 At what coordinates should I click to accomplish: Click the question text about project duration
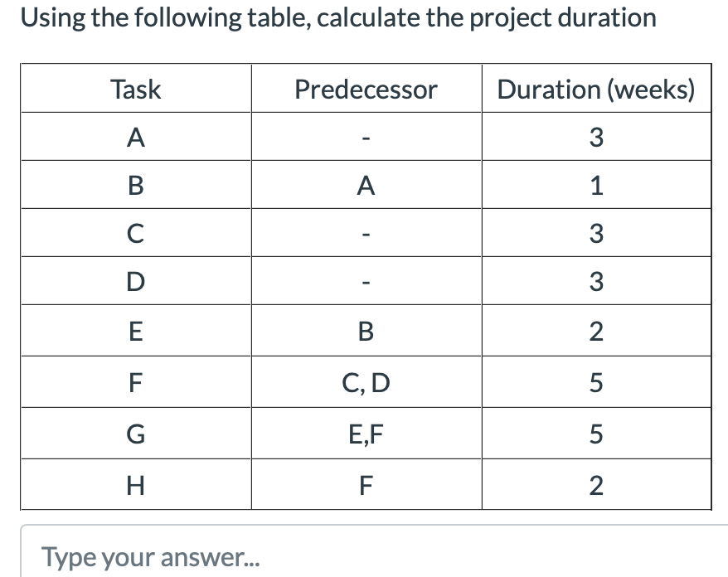pos(340,17)
